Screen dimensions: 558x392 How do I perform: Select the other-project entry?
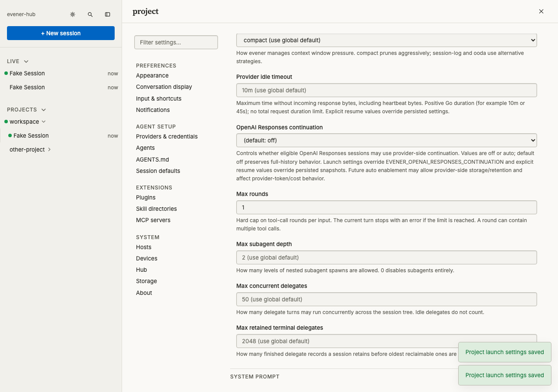click(27, 149)
